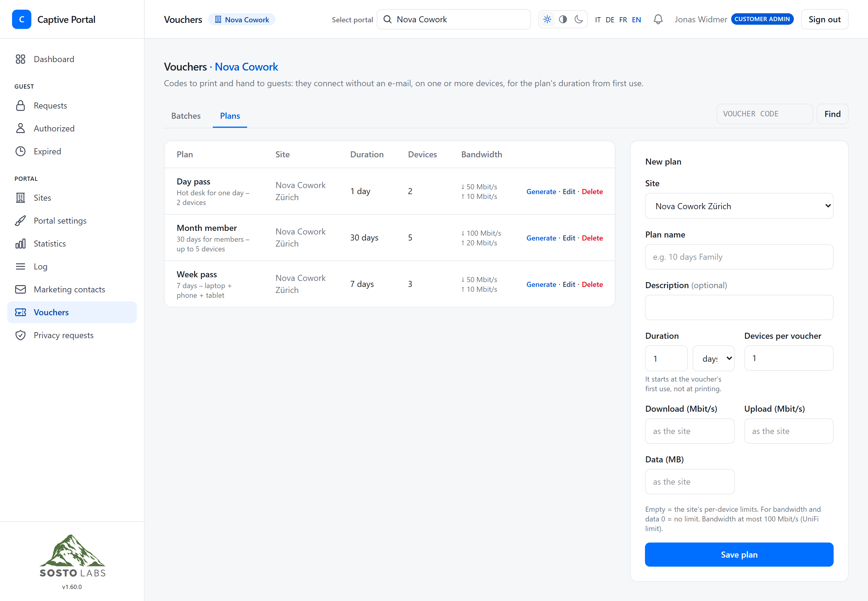Click the Nova Cowork heading link
The width and height of the screenshot is (868, 601).
tap(246, 67)
